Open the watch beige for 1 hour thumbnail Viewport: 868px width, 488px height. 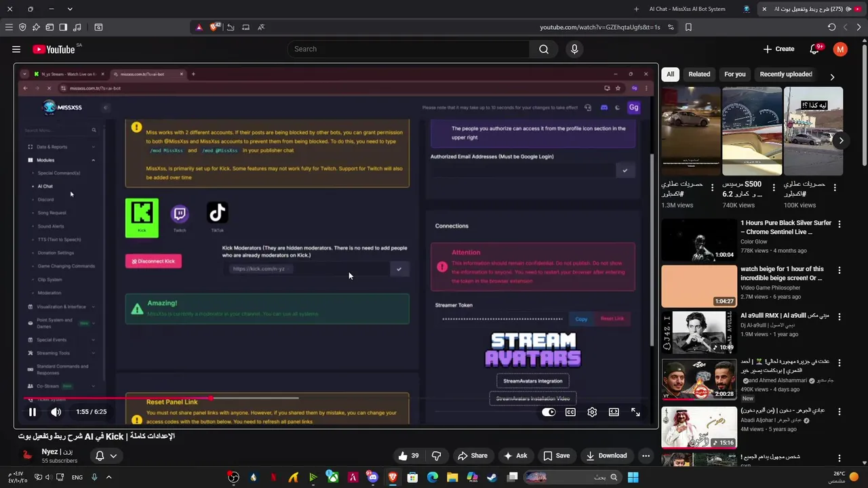pyautogui.click(x=699, y=286)
